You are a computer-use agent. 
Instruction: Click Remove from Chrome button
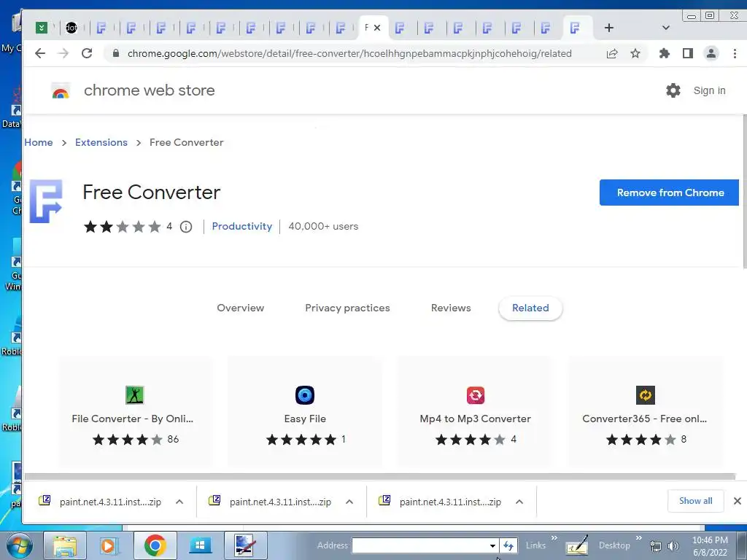coord(669,192)
